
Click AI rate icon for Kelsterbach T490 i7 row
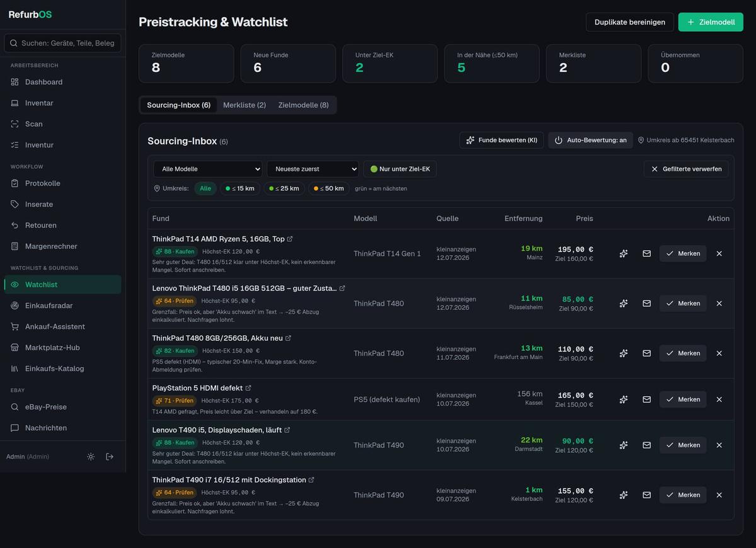coord(624,494)
